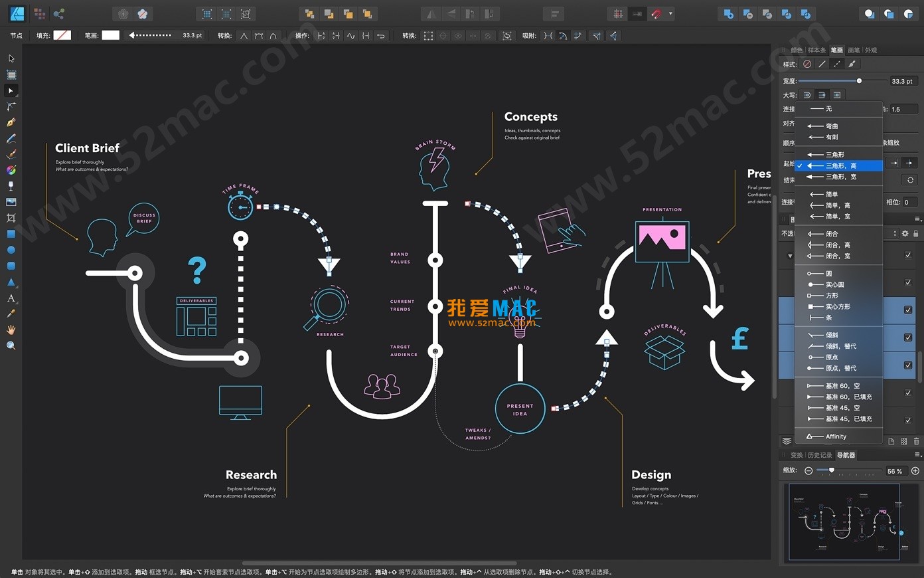924x578 pixels.
Task: Toggle the layer lock icon
Action: [x=916, y=234]
